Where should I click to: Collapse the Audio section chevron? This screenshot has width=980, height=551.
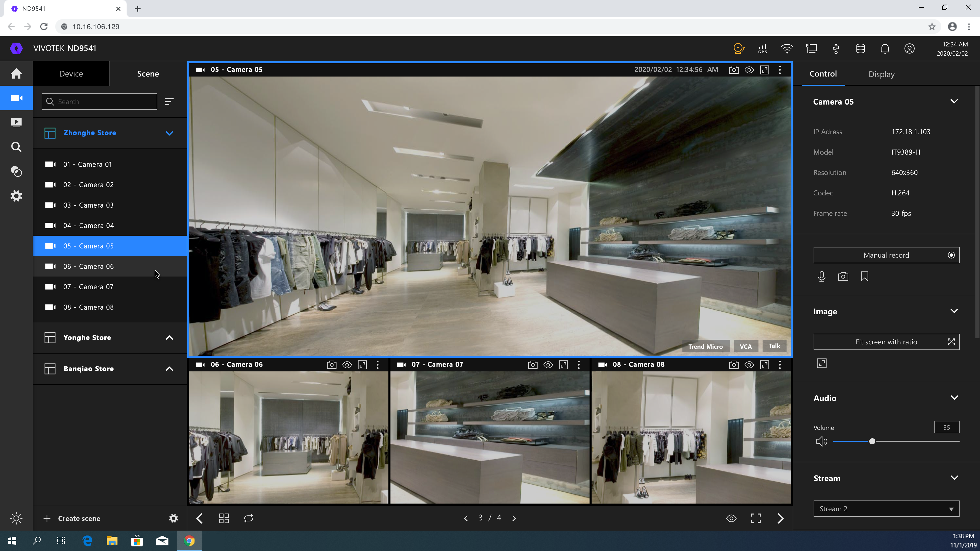(x=954, y=398)
